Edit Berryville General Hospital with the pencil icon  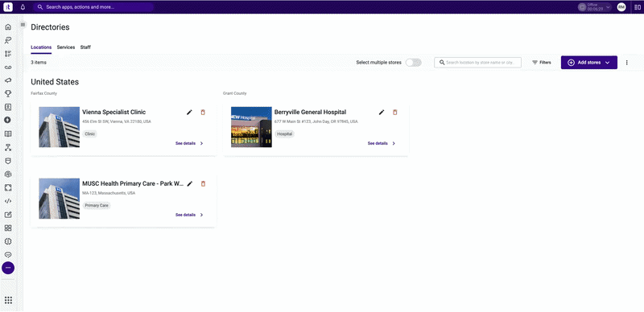pos(382,112)
